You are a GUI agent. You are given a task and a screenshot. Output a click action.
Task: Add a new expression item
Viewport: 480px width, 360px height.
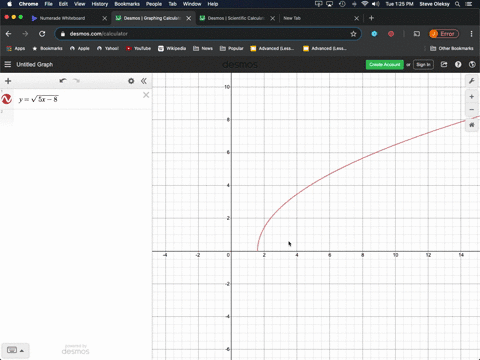8,81
